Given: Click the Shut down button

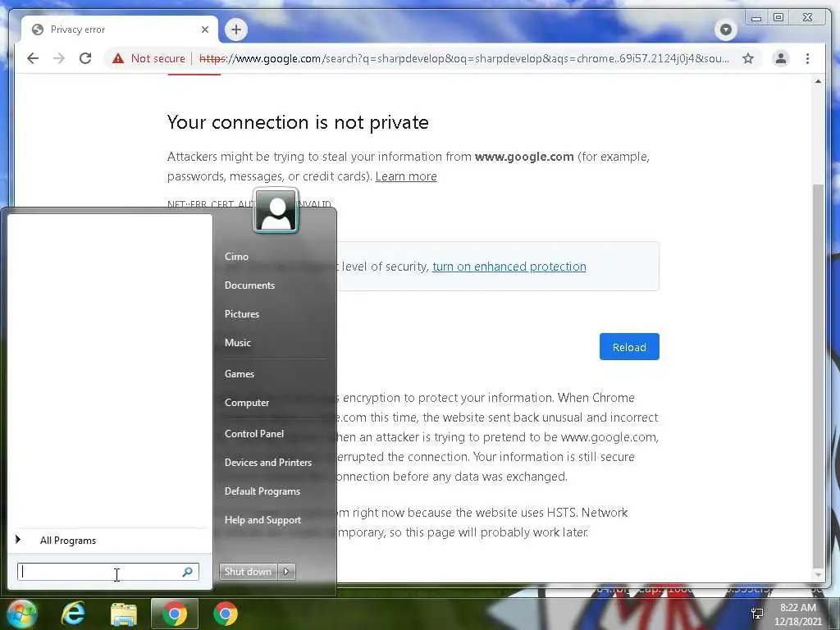Looking at the screenshot, I should click(248, 572).
